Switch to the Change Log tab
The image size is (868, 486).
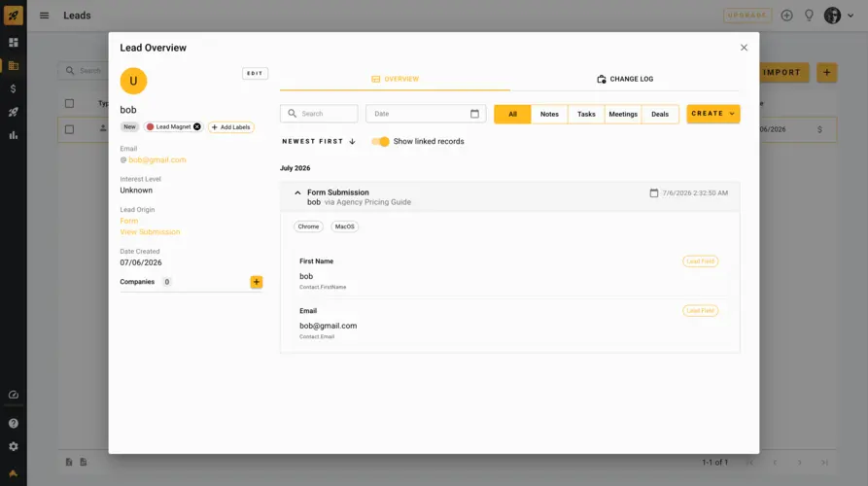coord(625,79)
